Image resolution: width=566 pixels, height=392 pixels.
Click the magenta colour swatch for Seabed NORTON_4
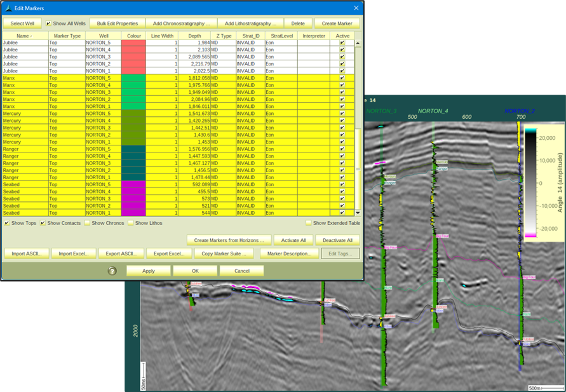(x=133, y=191)
